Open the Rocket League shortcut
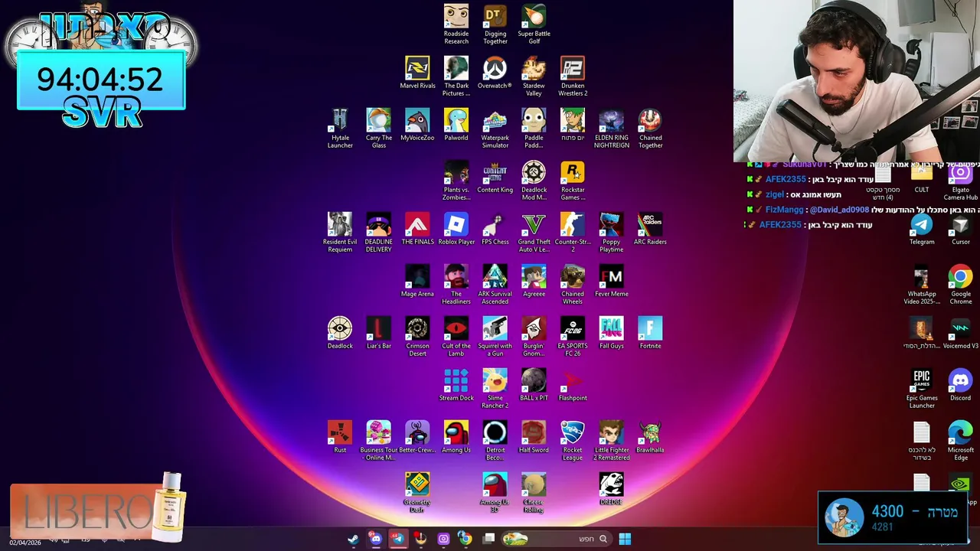This screenshot has height=551, width=980. point(573,440)
